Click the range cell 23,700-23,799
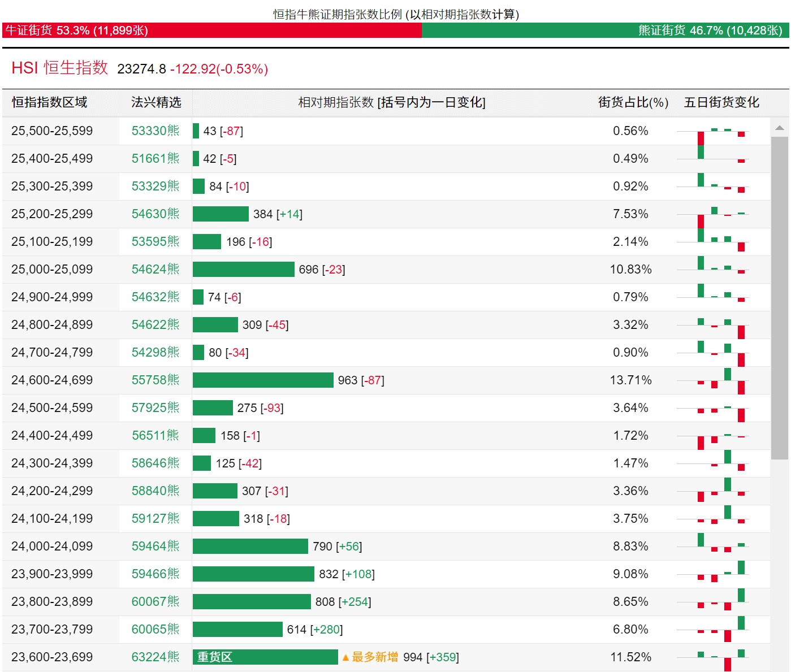 [52, 629]
